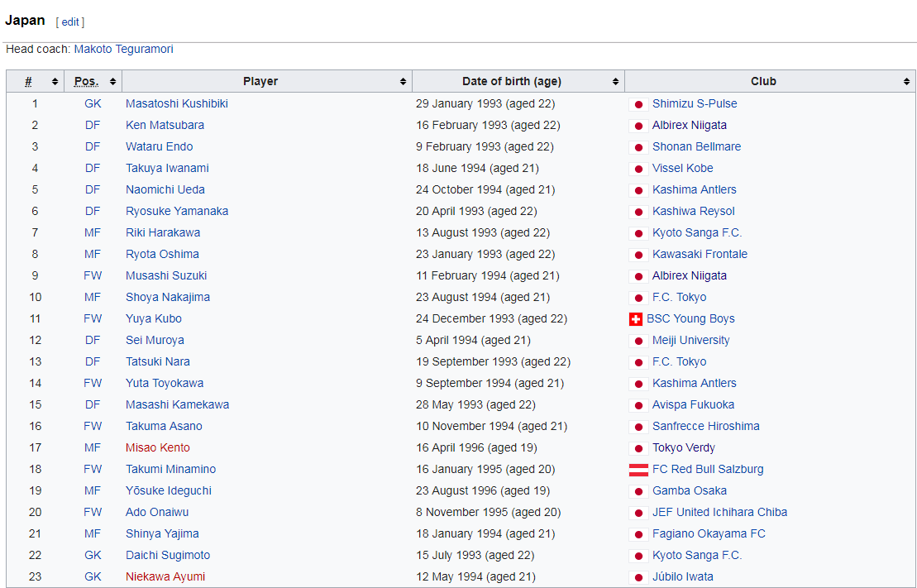
Task: Click Swiss flag beside BSC Young Boys
Action: (636, 319)
